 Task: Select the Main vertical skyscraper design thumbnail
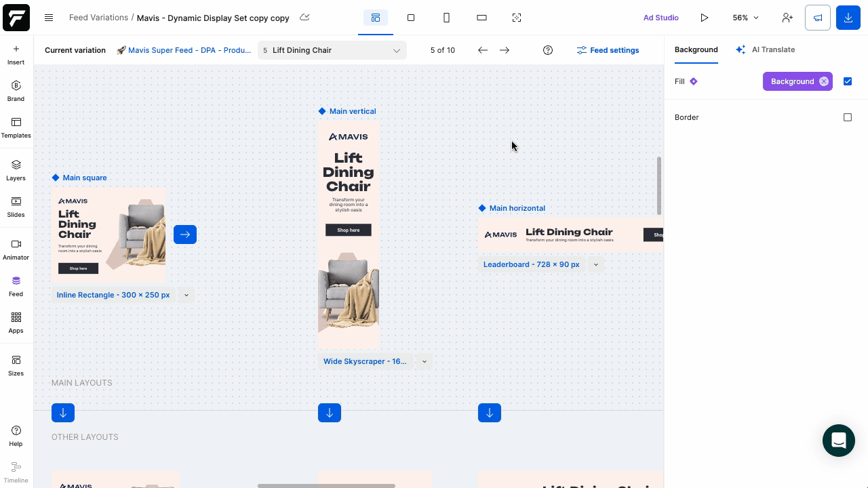click(x=349, y=235)
